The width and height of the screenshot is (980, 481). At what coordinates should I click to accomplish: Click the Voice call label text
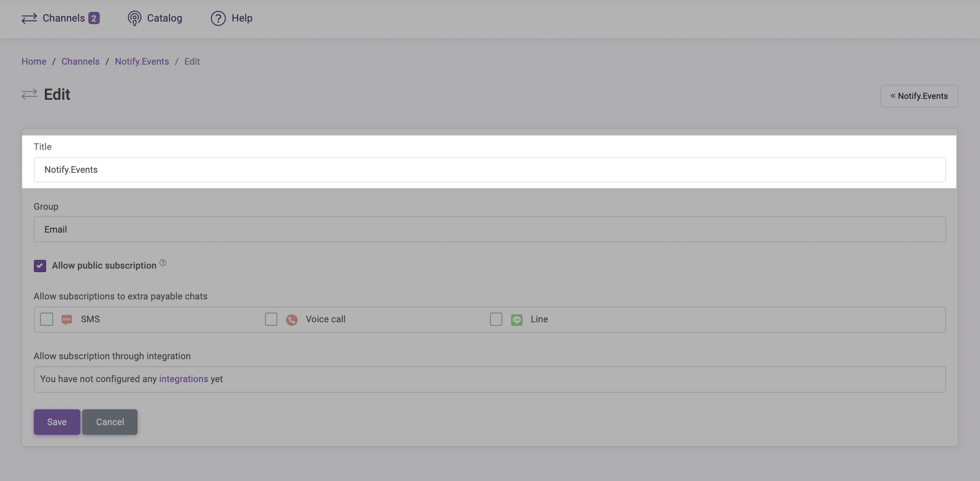pyautogui.click(x=326, y=319)
